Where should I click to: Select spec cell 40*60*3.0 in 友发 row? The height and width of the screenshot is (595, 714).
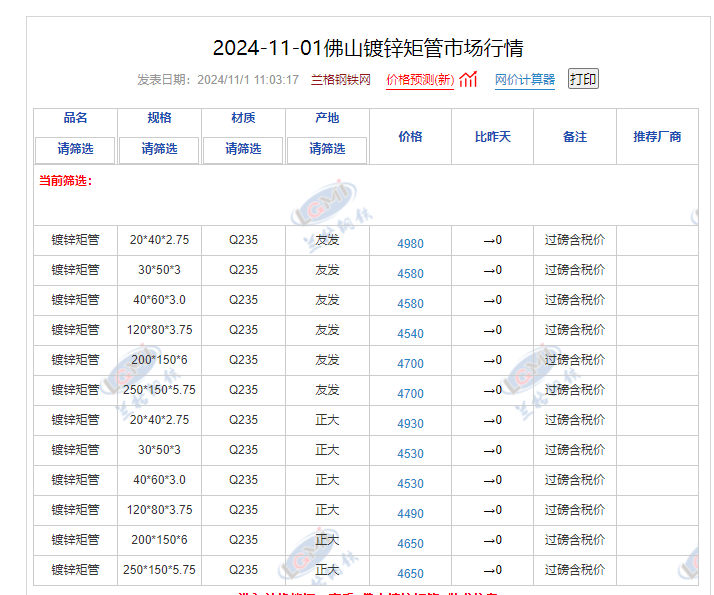pos(159,300)
